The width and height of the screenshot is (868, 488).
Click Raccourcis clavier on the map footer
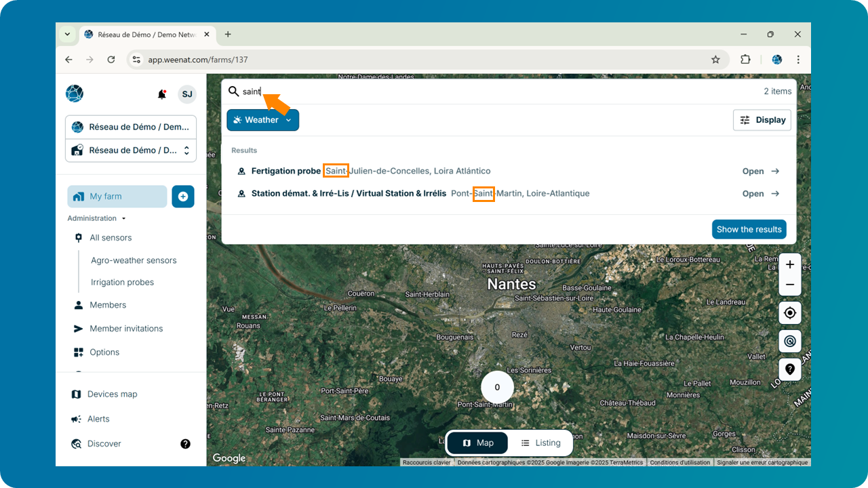tap(427, 463)
